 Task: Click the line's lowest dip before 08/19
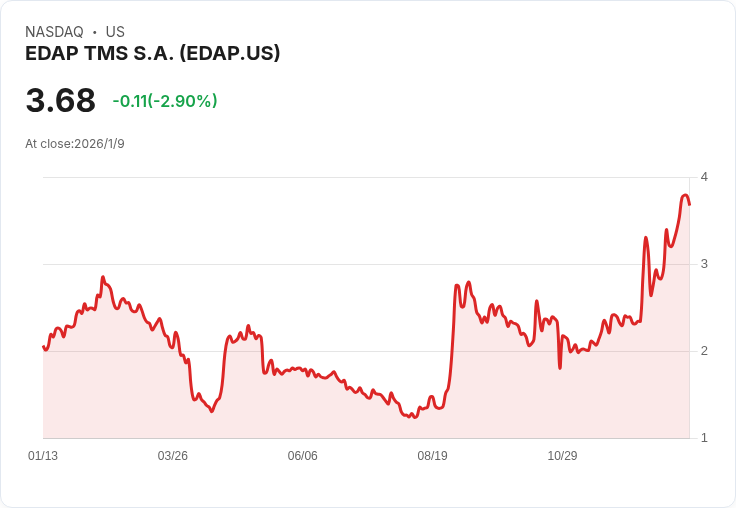(x=414, y=416)
